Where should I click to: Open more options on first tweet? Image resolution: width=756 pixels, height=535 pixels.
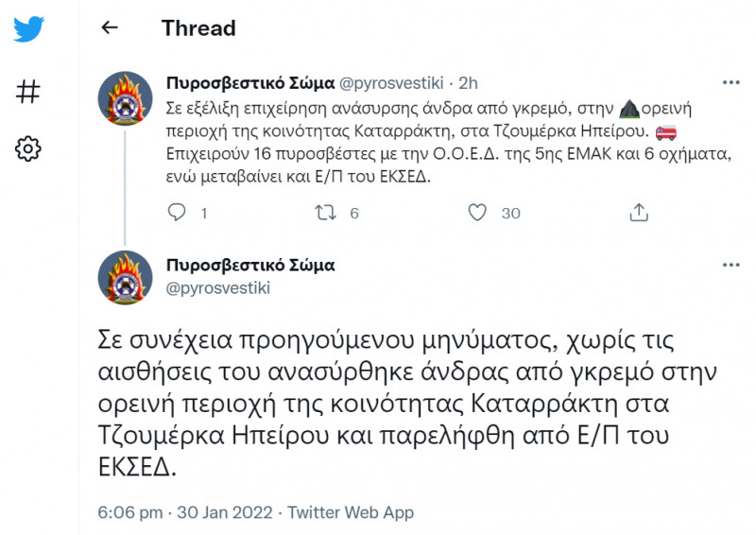730,82
